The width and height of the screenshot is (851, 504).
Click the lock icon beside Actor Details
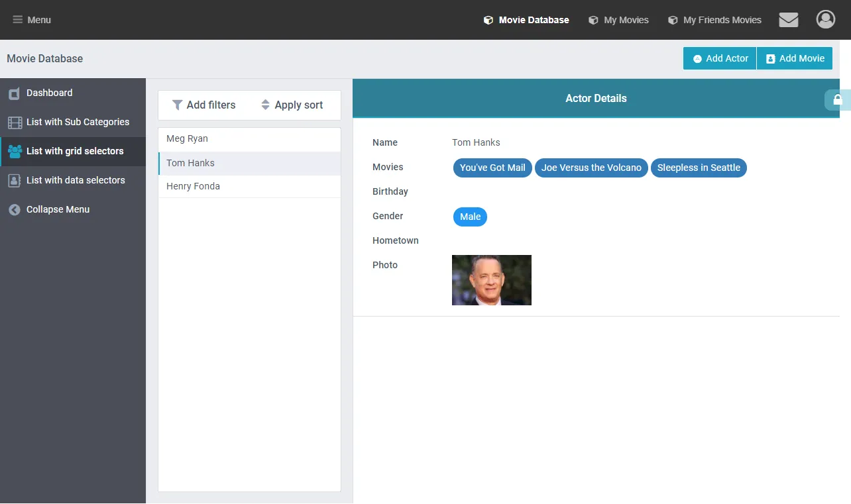click(837, 99)
